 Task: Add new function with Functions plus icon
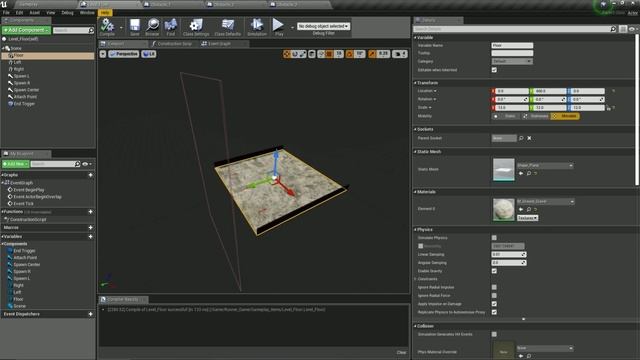(91, 212)
